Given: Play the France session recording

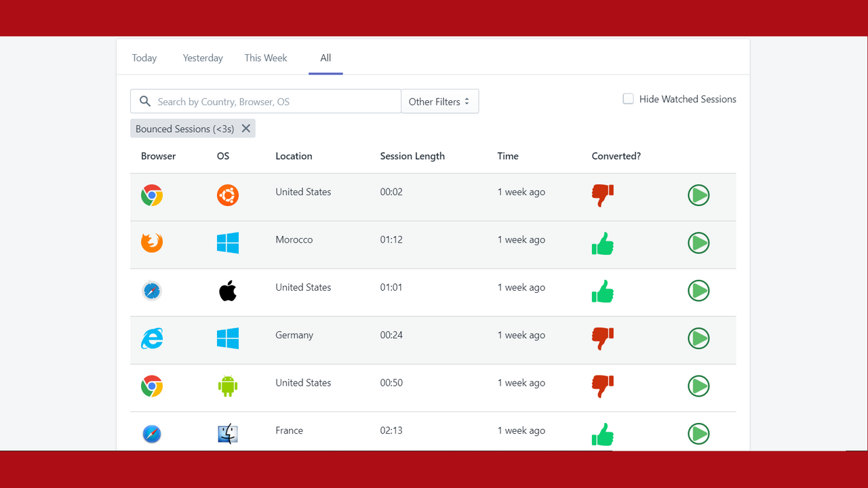Looking at the screenshot, I should 698,434.
